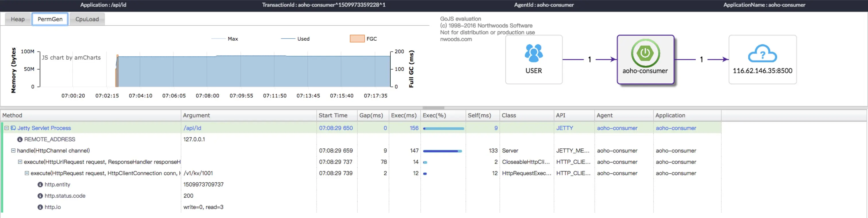Screen dimensions: 868x218
Task: Click the Class column header
Action: 527,115
